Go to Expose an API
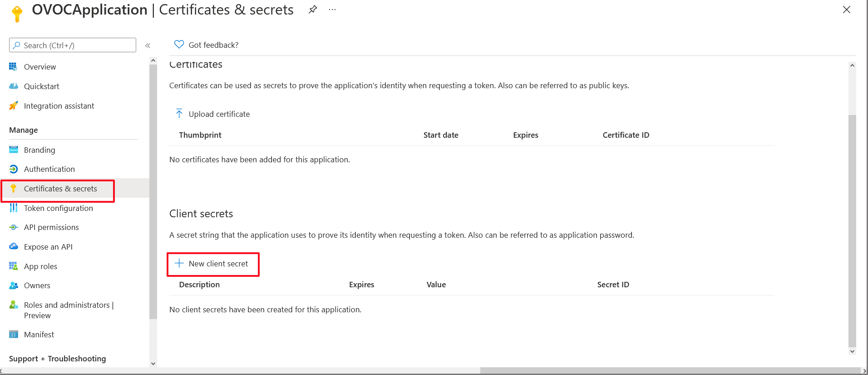Viewport: 868px width, 375px height. (x=48, y=247)
